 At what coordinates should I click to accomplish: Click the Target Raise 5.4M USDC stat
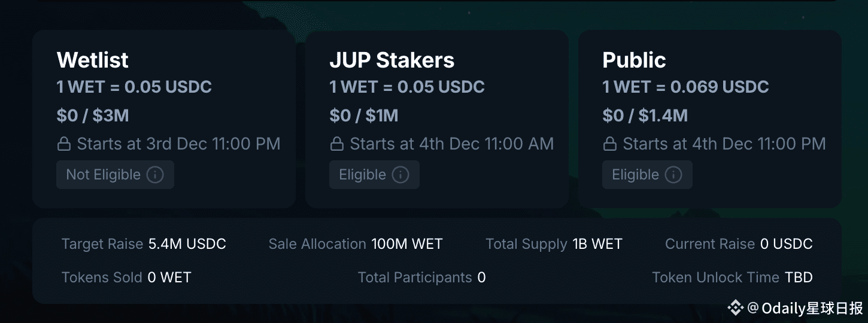pyautogui.click(x=144, y=244)
